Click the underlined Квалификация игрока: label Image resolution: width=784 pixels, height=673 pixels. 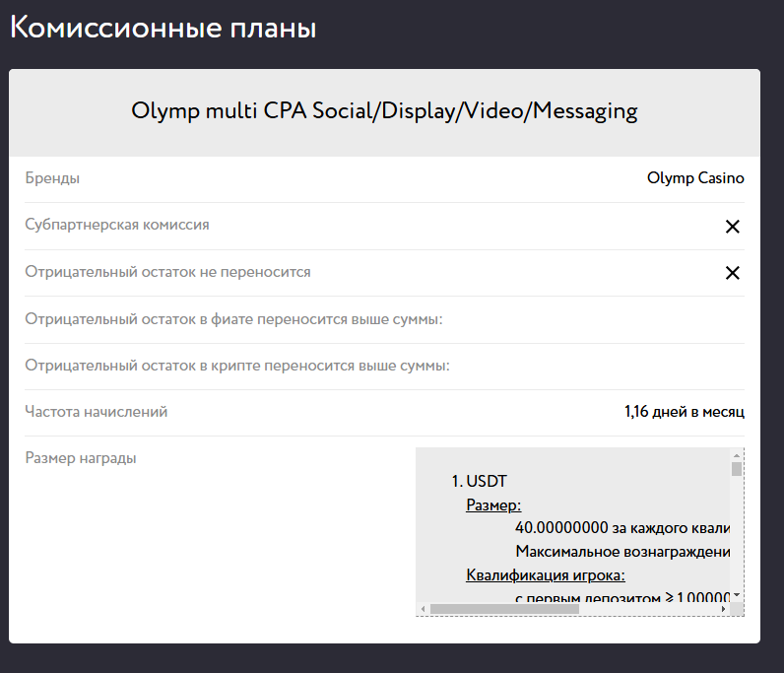point(546,574)
